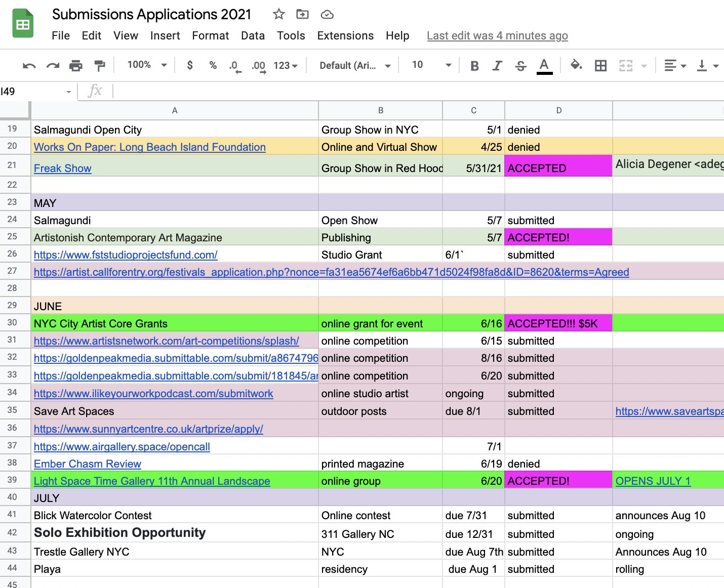This screenshot has width=724, height=588.
Task: Increase decimal places
Action: (x=259, y=66)
